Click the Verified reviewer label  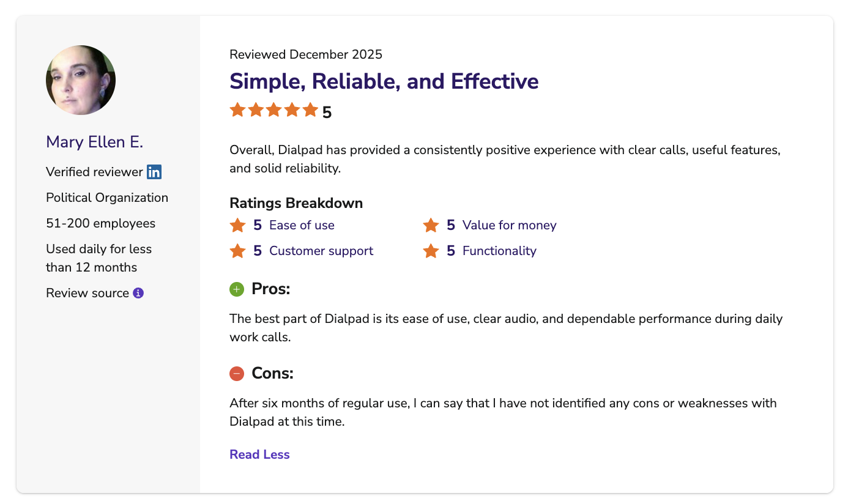tap(94, 172)
